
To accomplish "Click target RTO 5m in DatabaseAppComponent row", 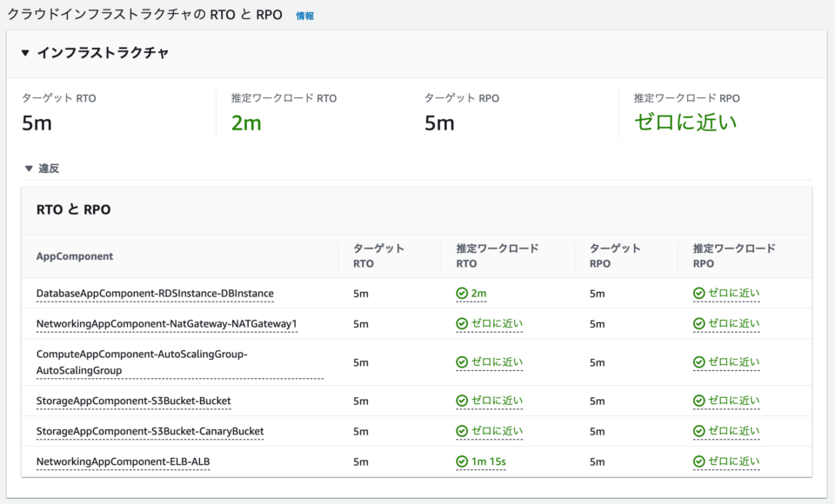I will pos(360,293).
